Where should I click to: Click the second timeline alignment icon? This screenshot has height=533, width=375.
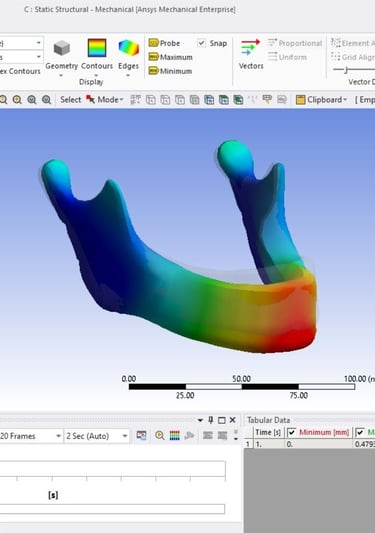tap(222, 435)
